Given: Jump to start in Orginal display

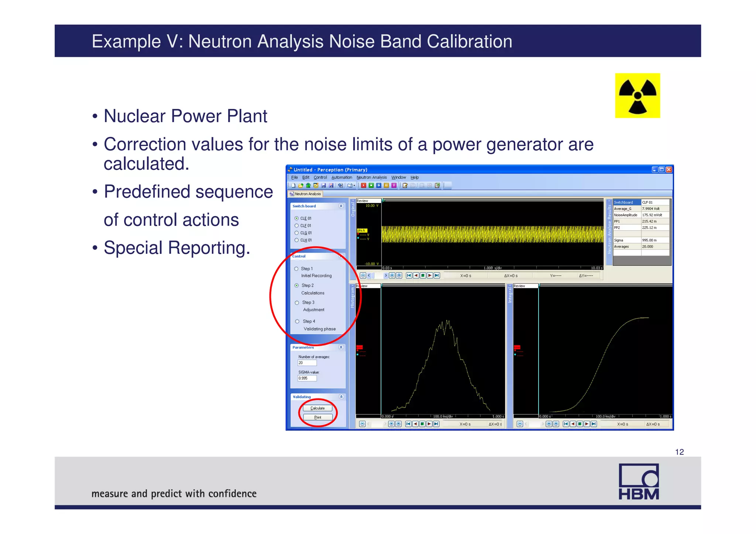Looking at the screenshot, I should click(x=409, y=275).
